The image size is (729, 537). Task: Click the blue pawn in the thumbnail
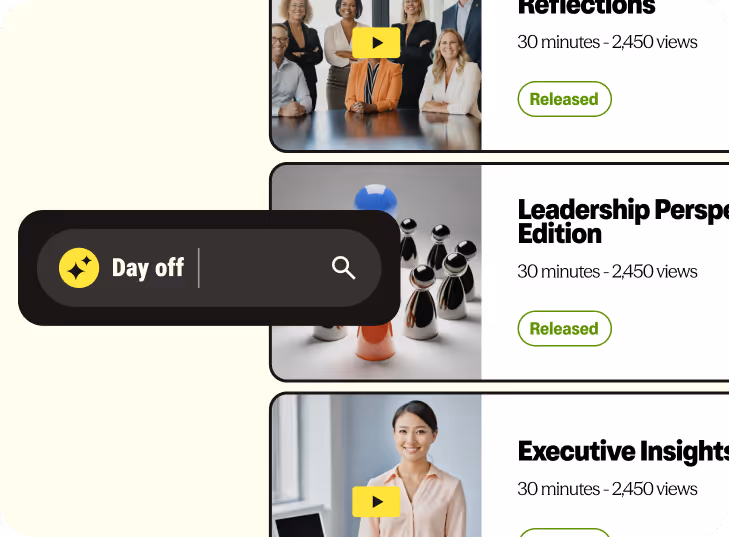click(x=376, y=198)
